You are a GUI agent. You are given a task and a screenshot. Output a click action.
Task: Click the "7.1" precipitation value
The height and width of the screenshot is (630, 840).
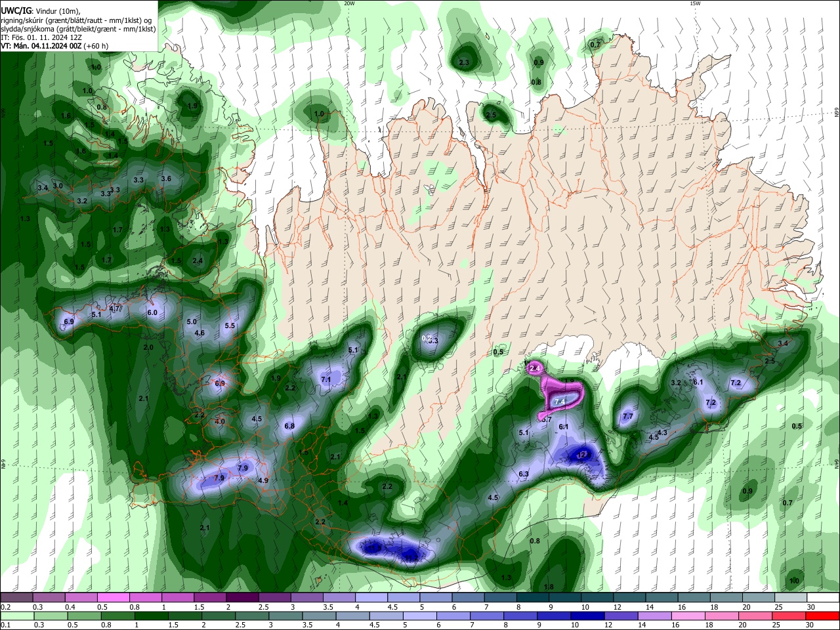click(325, 379)
